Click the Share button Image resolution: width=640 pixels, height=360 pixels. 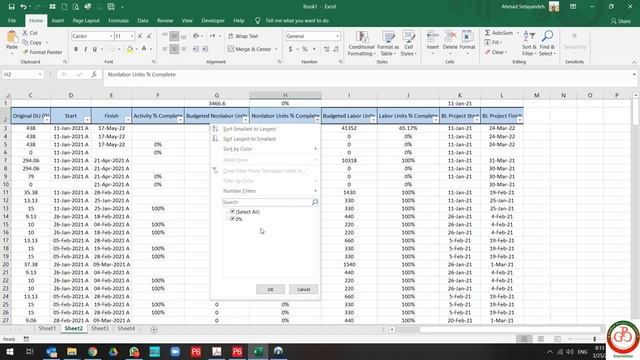coord(621,21)
